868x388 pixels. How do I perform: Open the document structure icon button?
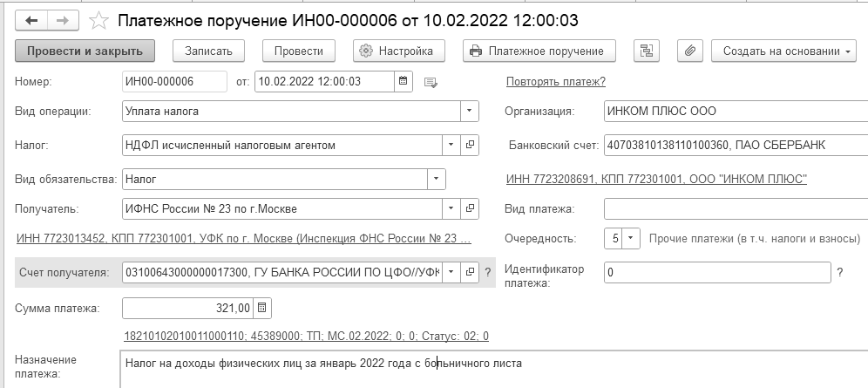[646, 51]
